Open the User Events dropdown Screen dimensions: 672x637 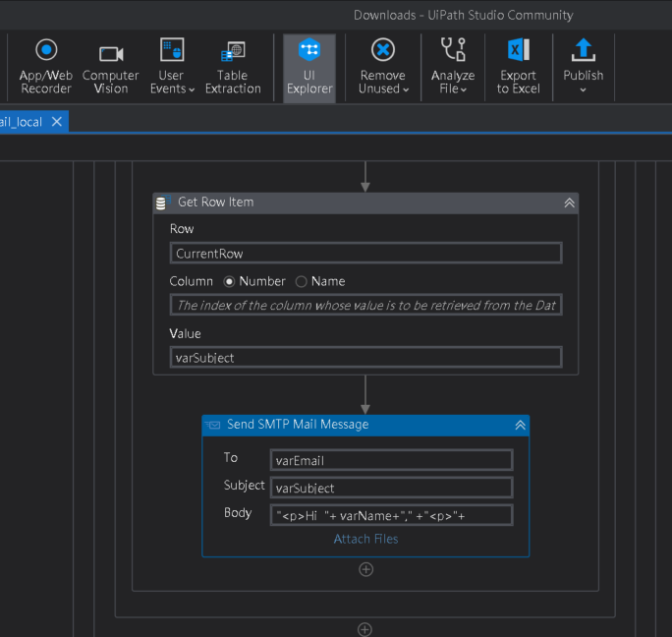(x=172, y=67)
